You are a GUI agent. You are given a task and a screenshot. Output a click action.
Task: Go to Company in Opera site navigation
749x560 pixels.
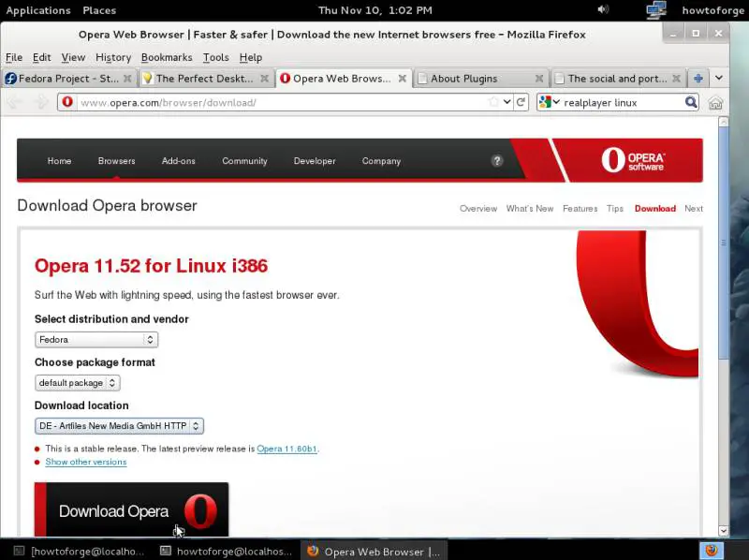point(381,161)
